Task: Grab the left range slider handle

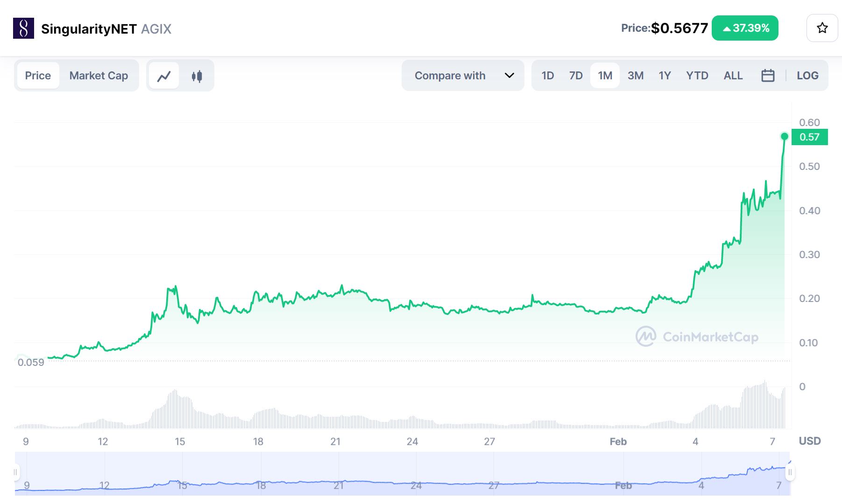Action: (16, 472)
